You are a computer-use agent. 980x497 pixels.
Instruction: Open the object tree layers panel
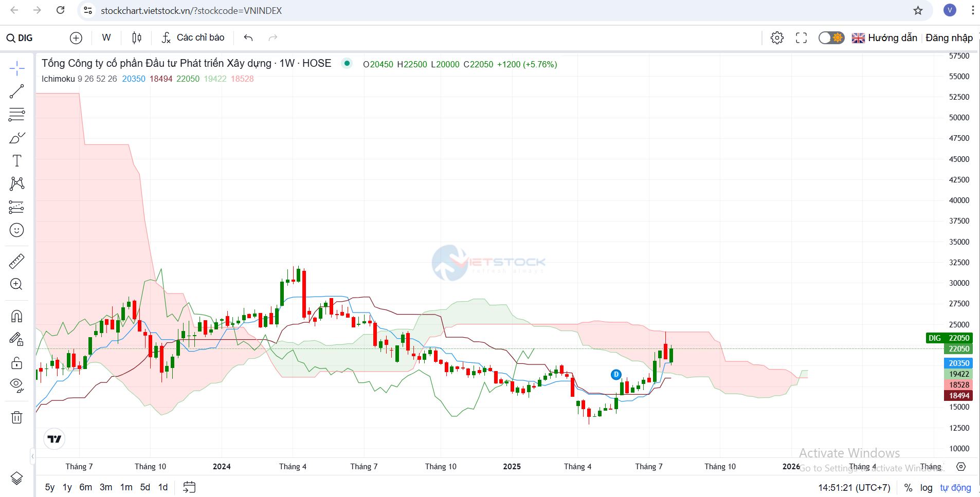(x=16, y=478)
